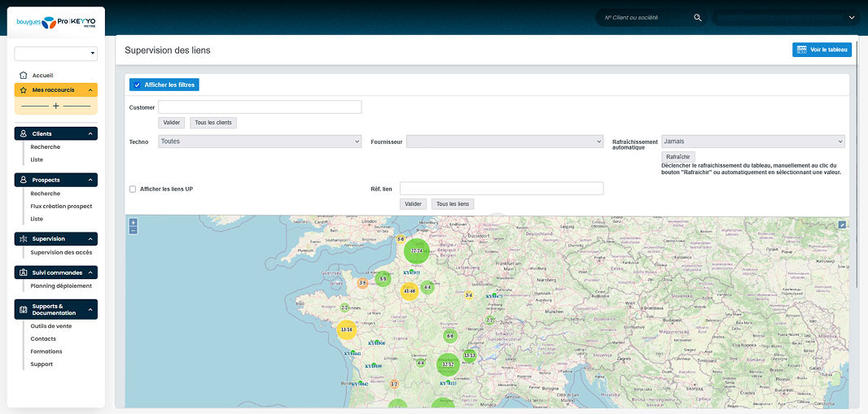Viewport: 868px width, 414px height.
Task: Click the Supervision network icon
Action: point(24,239)
